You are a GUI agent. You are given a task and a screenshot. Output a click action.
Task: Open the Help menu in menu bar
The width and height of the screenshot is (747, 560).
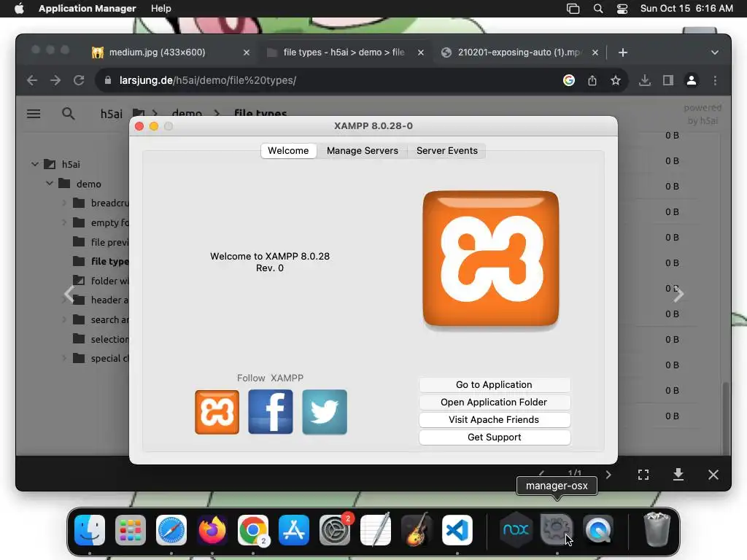tap(161, 9)
